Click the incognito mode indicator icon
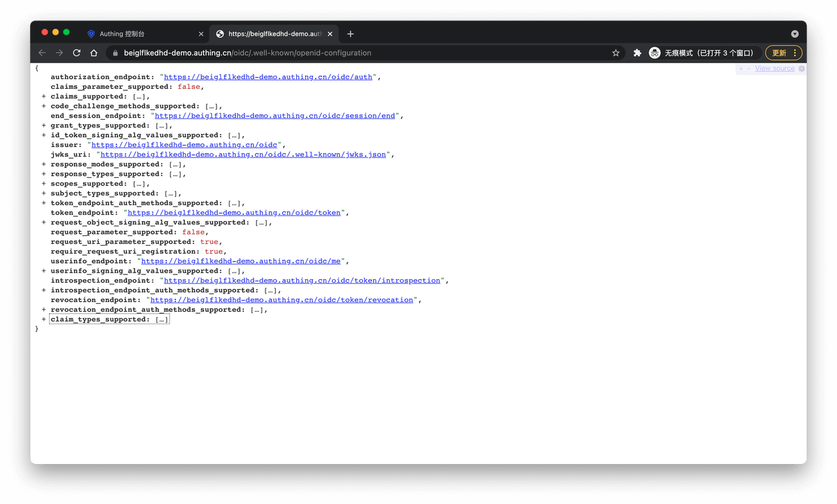 (655, 53)
